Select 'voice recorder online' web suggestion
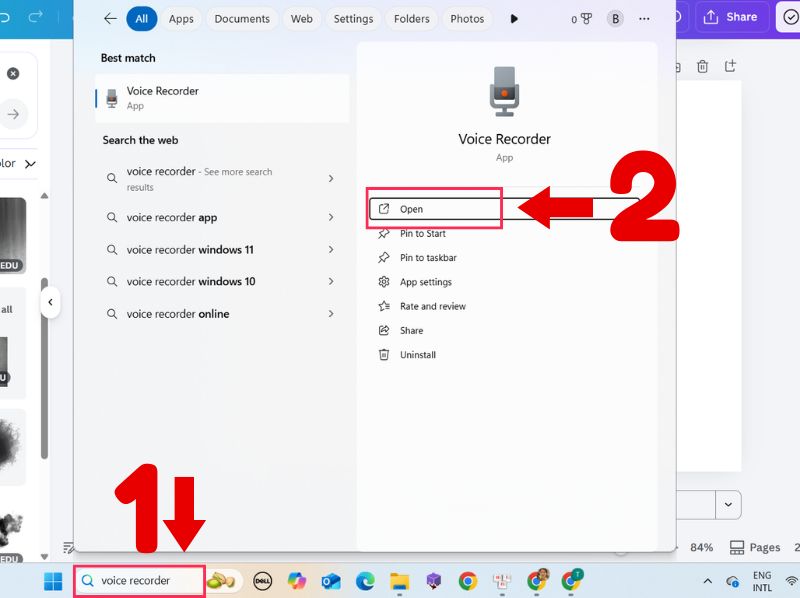This screenshot has height=598, width=800. [x=178, y=314]
